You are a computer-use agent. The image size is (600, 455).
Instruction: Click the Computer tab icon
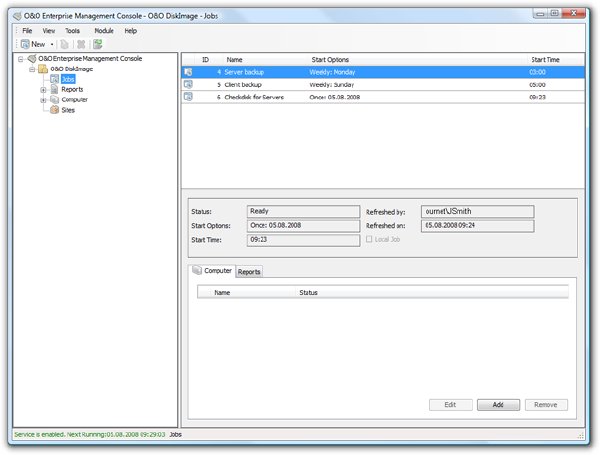point(197,270)
